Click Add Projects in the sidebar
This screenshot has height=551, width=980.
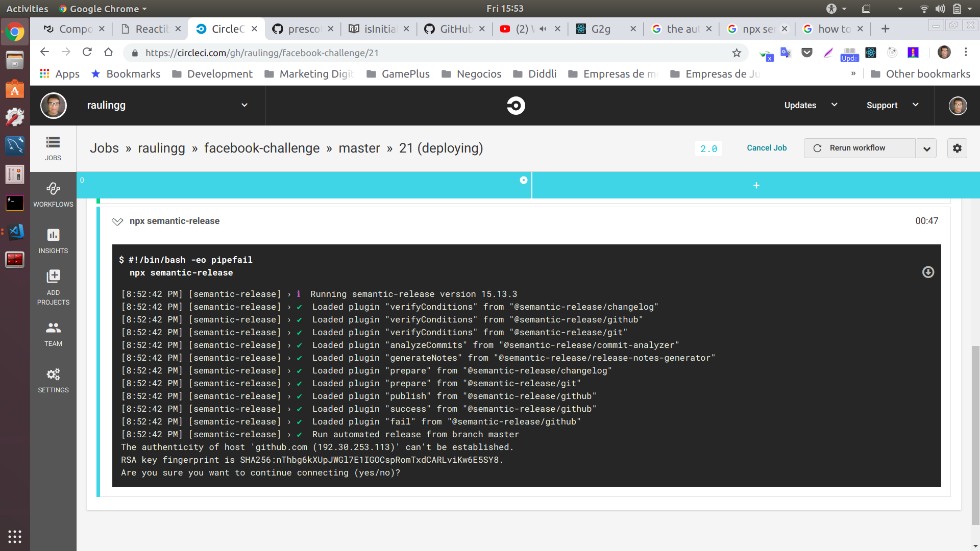click(x=53, y=286)
